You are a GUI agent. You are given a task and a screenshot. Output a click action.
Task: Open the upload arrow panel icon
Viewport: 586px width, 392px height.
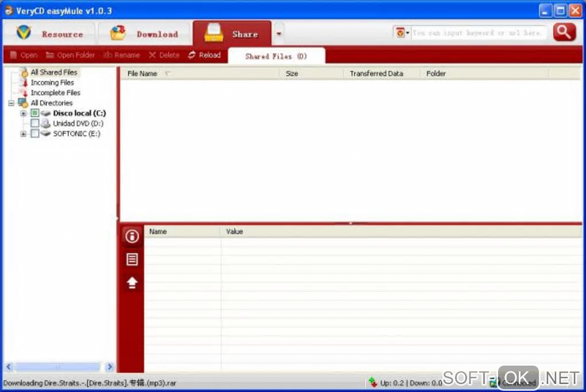pos(132,282)
